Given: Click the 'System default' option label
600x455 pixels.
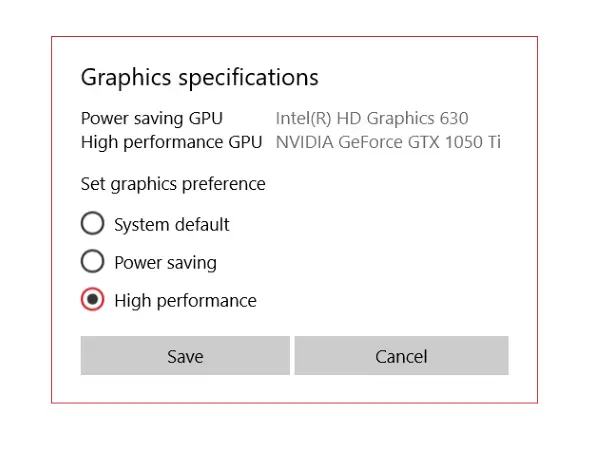Looking at the screenshot, I should point(172,224).
